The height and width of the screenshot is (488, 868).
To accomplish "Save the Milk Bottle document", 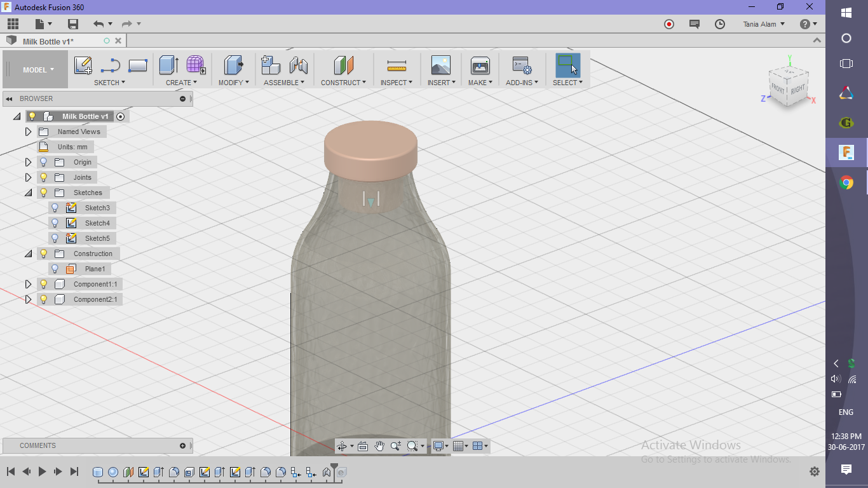I will coord(73,24).
